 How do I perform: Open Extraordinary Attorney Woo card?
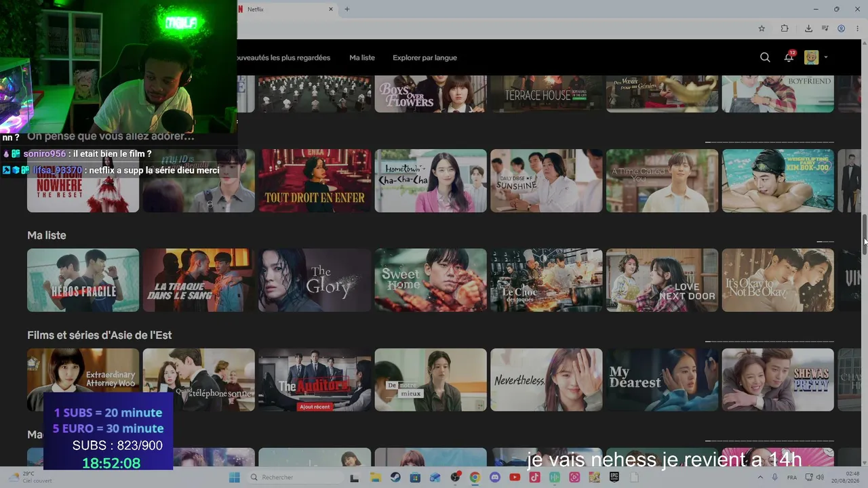click(x=83, y=380)
